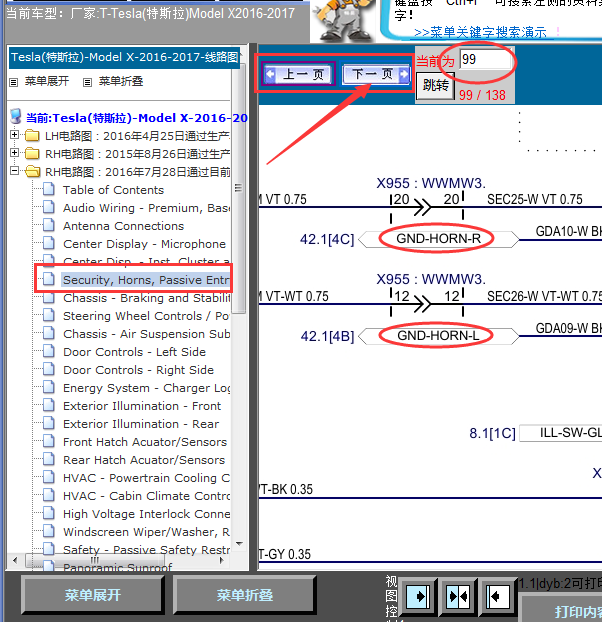
Task: Go to previous page with 上一页 button
Action: coord(299,74)
